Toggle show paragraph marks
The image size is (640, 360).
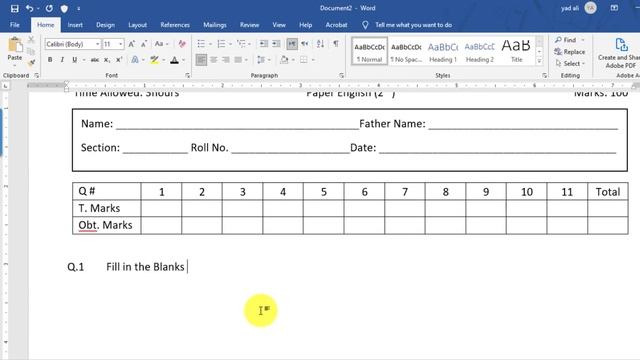pyautogui.click(x=336, y=44)
